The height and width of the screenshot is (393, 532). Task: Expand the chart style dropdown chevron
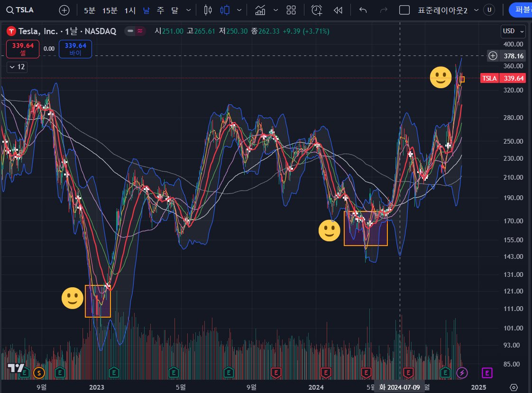pyautogui.click(x=239, y=10)
